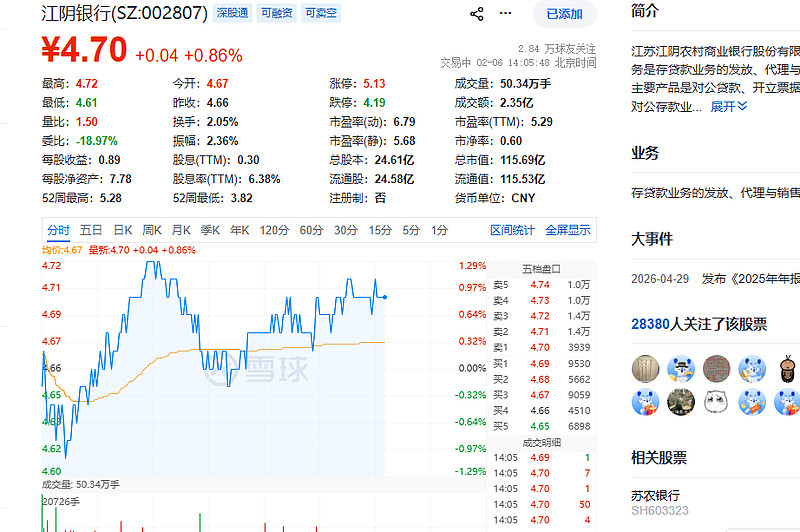The height and width of the screenshot is (532, 800).
Task: Open the red seal follower avatar
Action: 717,369
